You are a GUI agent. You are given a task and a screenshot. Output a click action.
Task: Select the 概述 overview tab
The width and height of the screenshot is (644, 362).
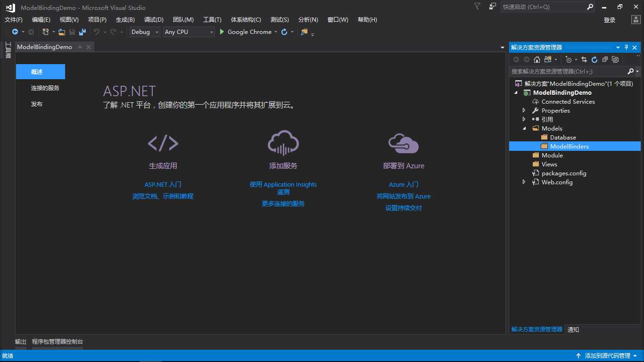tap(41, 72)
